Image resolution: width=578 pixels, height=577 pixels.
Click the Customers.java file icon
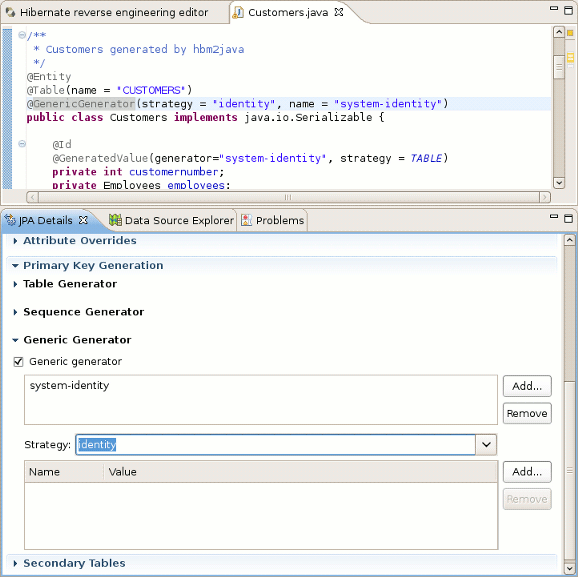pos(238,13)
